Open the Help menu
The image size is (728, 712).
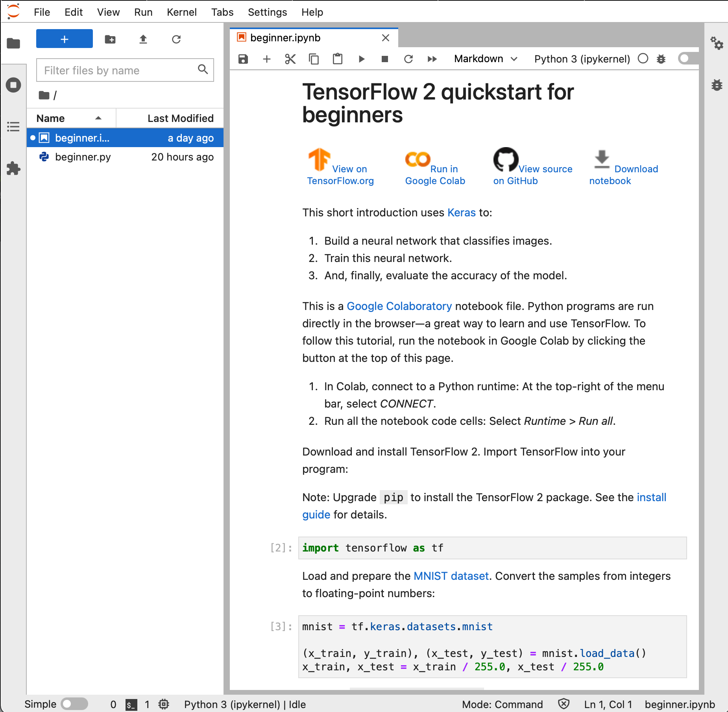click(312, 12)
